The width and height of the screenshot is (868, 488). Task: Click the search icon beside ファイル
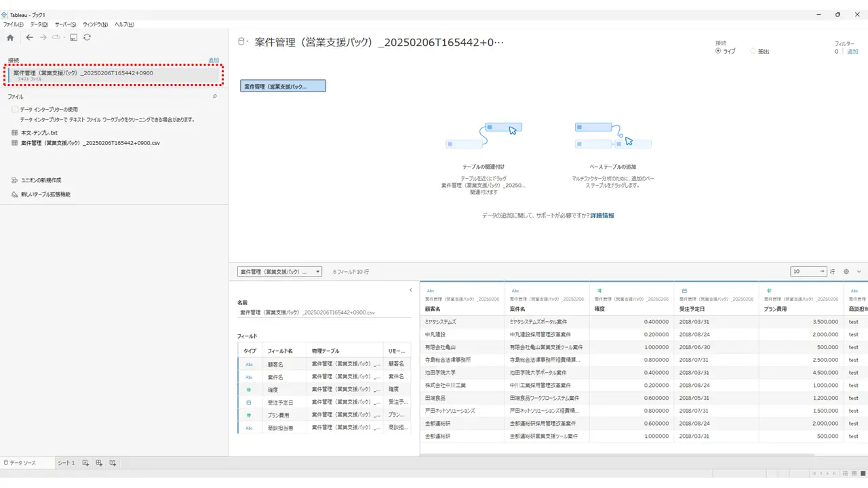click(215, 97)
